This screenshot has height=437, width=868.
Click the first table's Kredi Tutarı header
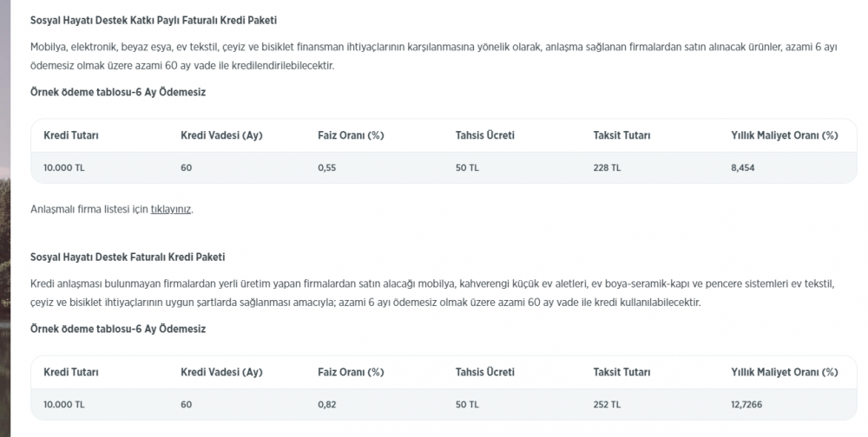pyautogui.click(x=71, y=135)
